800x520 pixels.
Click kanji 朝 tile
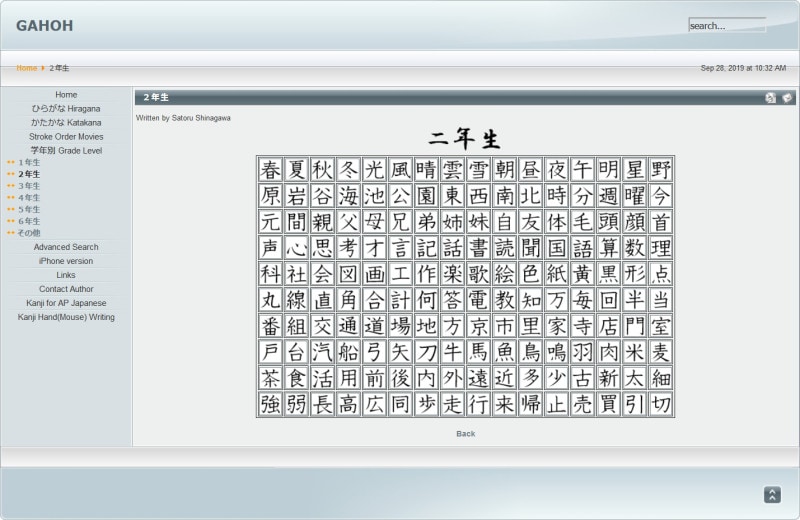tap(505, 170)
